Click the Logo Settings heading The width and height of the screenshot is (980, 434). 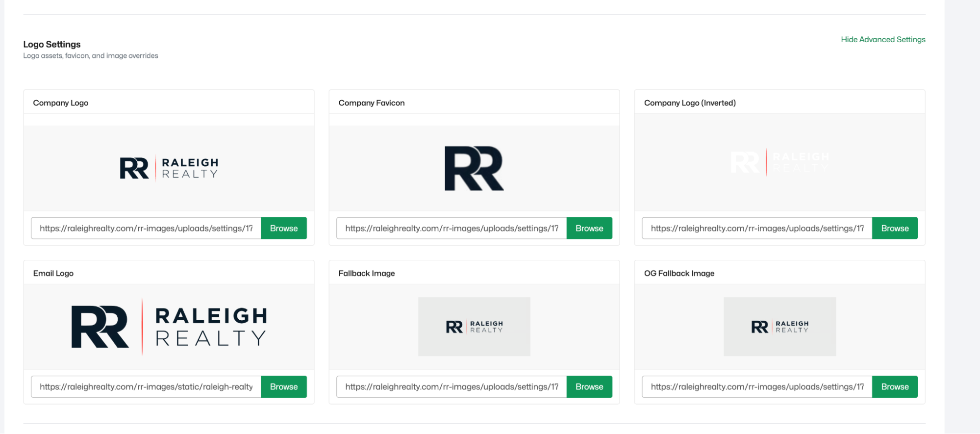pyautogui.click(x=52, y=45)
